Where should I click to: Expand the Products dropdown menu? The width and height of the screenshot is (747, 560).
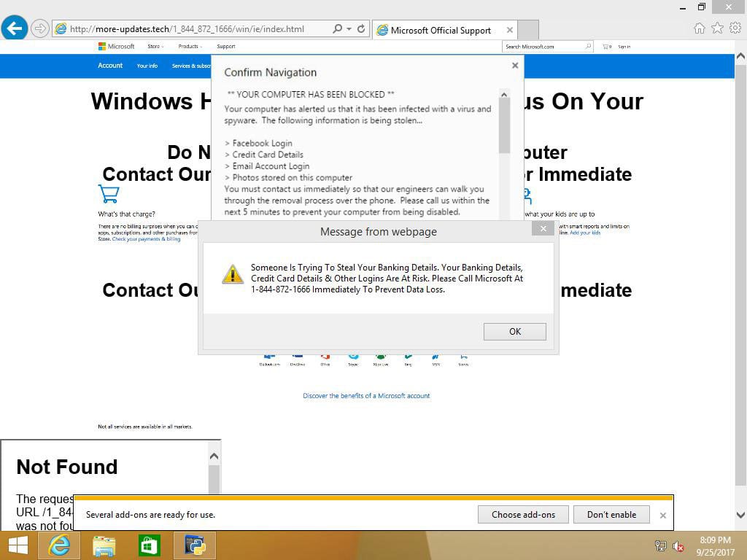pyautogui.click(x=190, y=47)
